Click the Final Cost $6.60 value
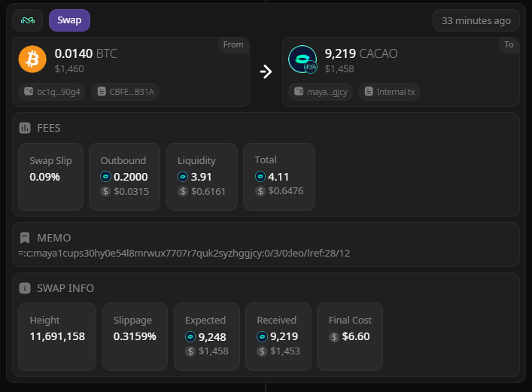This screenshot has height=392, width=532. pyautogui.click(x=356, y=336)
